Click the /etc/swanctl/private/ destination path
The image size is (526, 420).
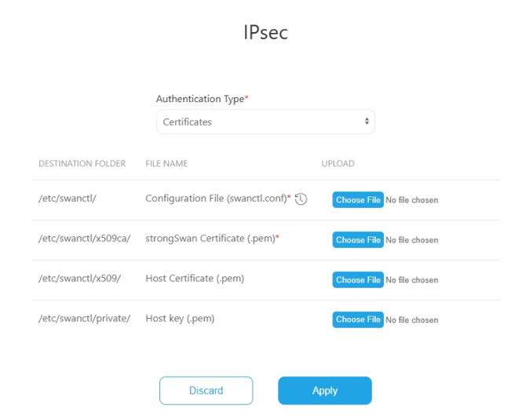point(84,318)
